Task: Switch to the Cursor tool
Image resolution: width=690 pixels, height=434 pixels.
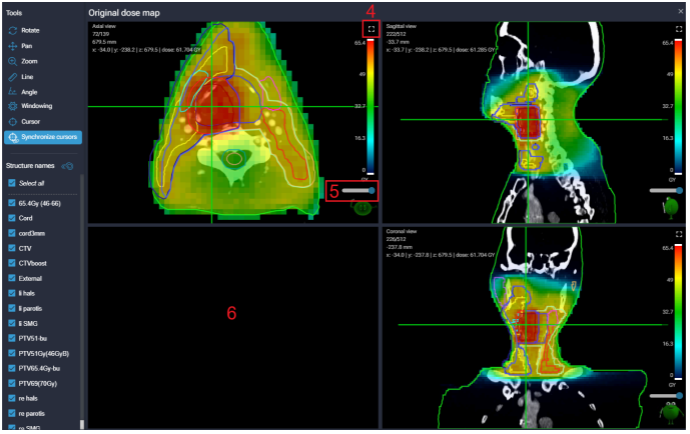Action: [30, 121]
